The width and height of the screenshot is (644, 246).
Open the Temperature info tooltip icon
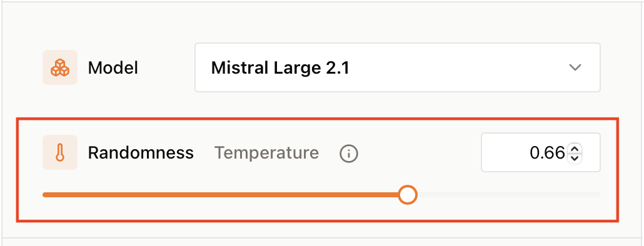[349, 154]
